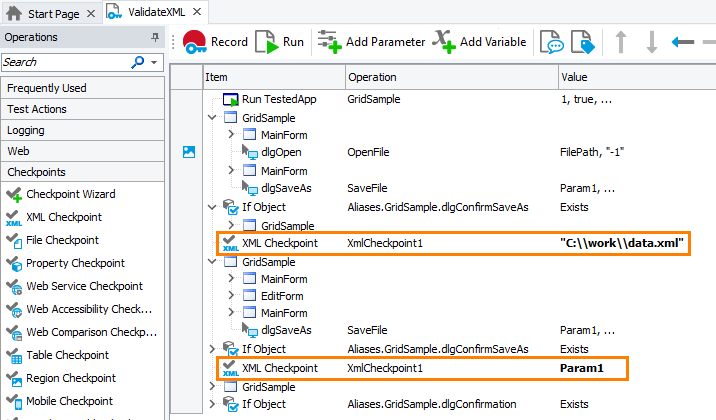Click the Operations search field
Screen dimensions: 716x420
point(65,62)
